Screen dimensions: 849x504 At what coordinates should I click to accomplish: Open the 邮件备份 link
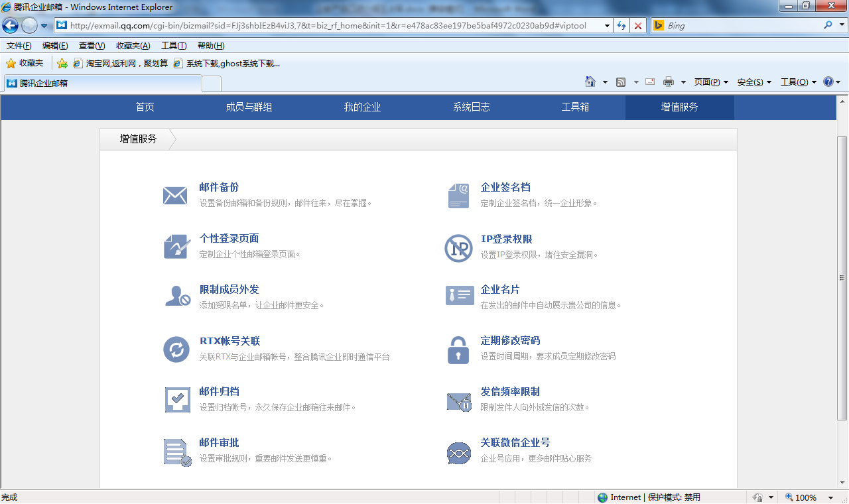[219, 188]
